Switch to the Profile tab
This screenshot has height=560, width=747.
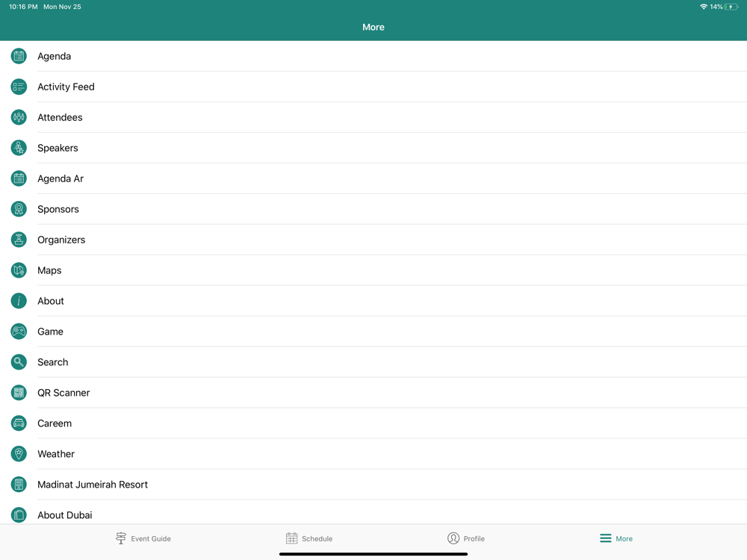466,538
